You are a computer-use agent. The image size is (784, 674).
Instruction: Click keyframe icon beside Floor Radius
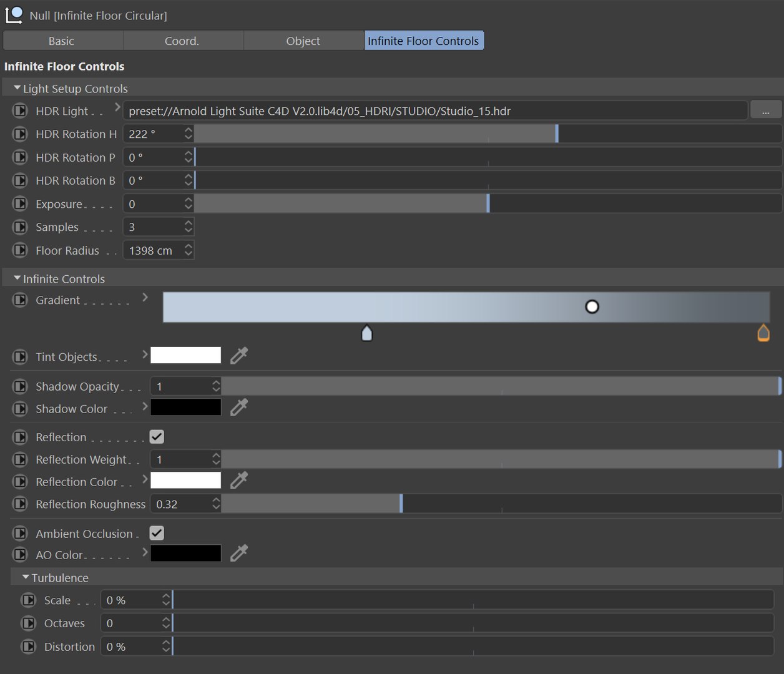(x=20, y=250)
